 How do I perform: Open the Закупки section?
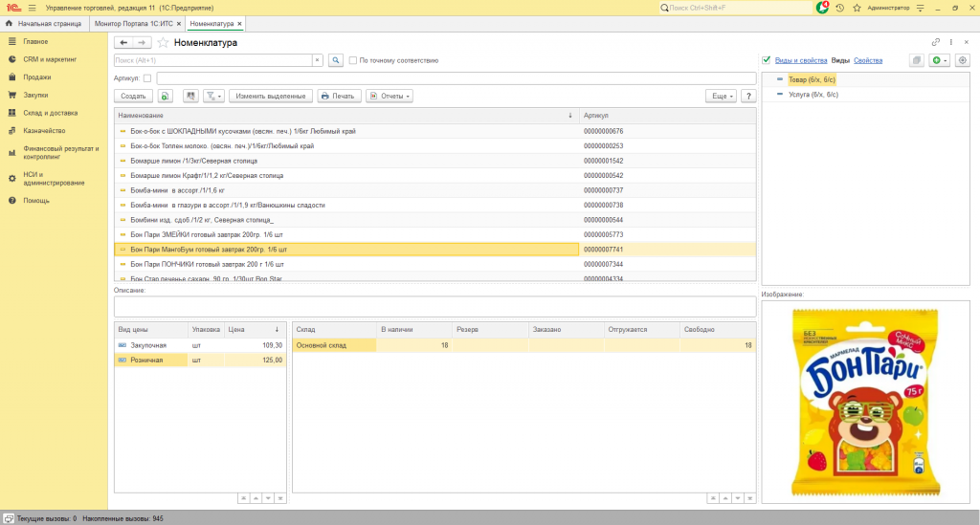point(35,95)
